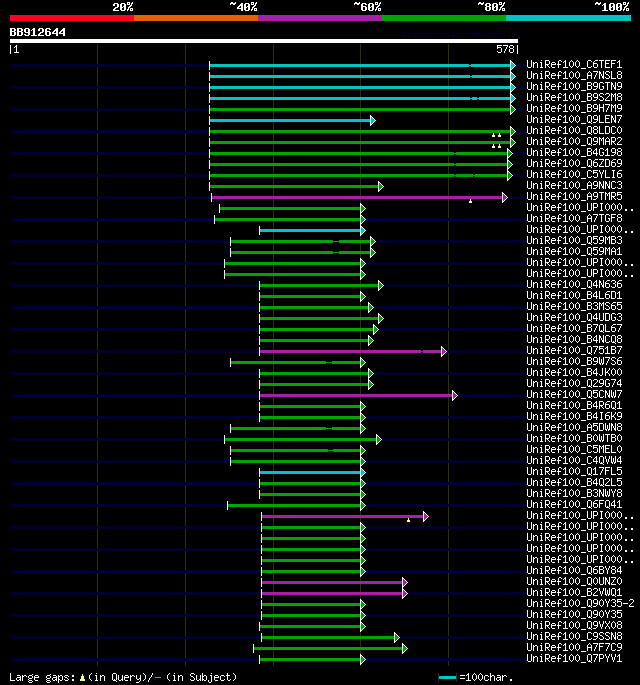Click the UniRef100_Q4UDG3 label
The height and width of the screenshot is (685, 640).
(574, 318)
